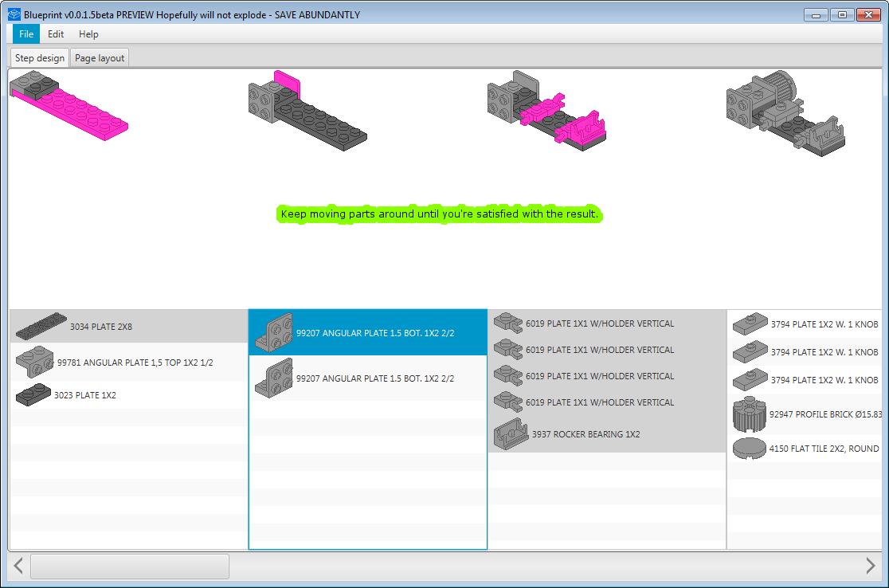The width and height of the screenshot is (889, 588).
Task: Click the third 6019 Plate 1x1 holder icon
Action: pyautogui.click(x=508, y=375)
